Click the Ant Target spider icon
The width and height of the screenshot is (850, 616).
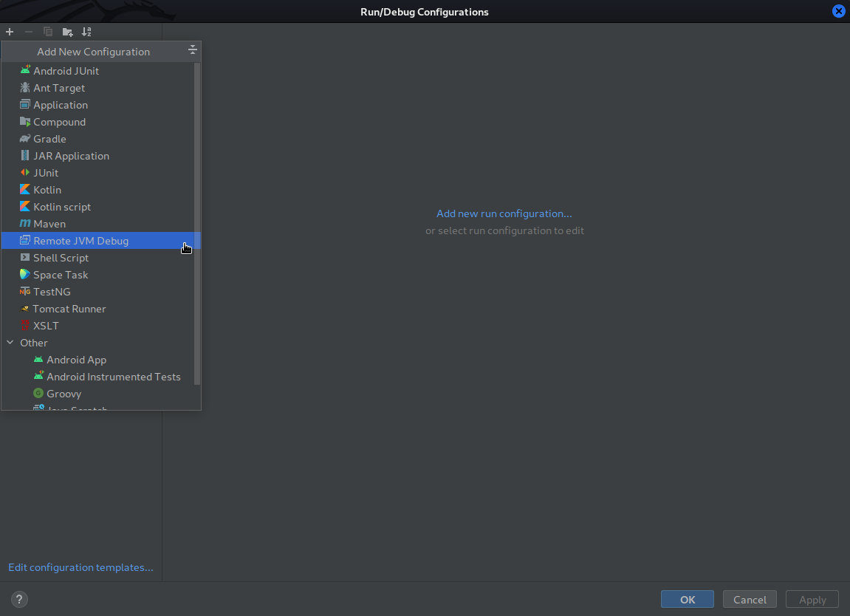(x=25, y=87)
